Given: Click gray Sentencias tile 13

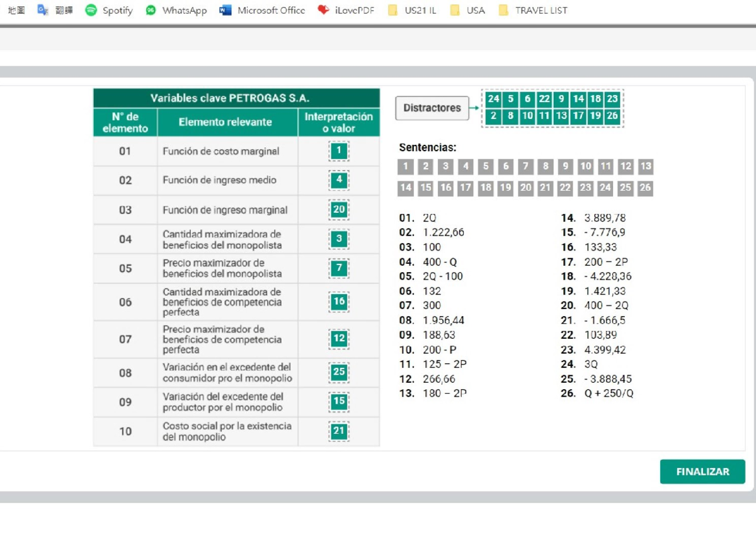Looking at the screenshot, I should pyautogui.click(x=645, y=167).
